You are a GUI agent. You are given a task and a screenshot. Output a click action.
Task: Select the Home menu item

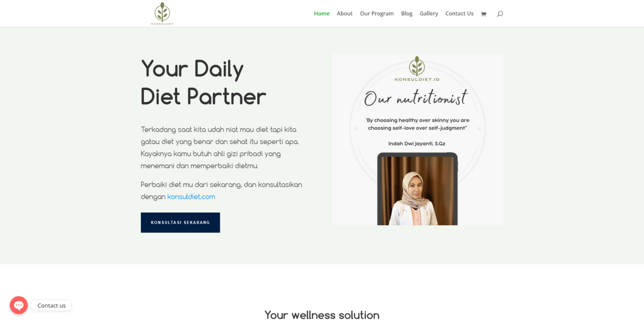(x=322, y=14)
